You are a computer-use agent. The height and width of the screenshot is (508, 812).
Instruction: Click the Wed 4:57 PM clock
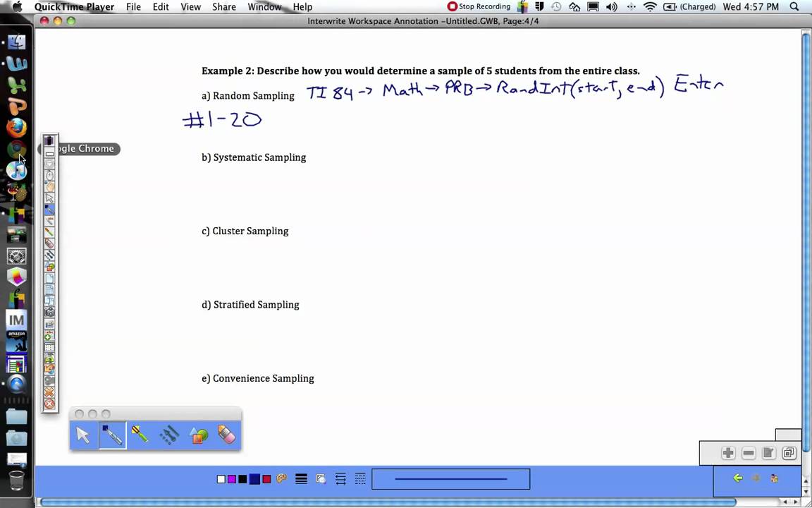pyautogui.click(x=751, y=7)
